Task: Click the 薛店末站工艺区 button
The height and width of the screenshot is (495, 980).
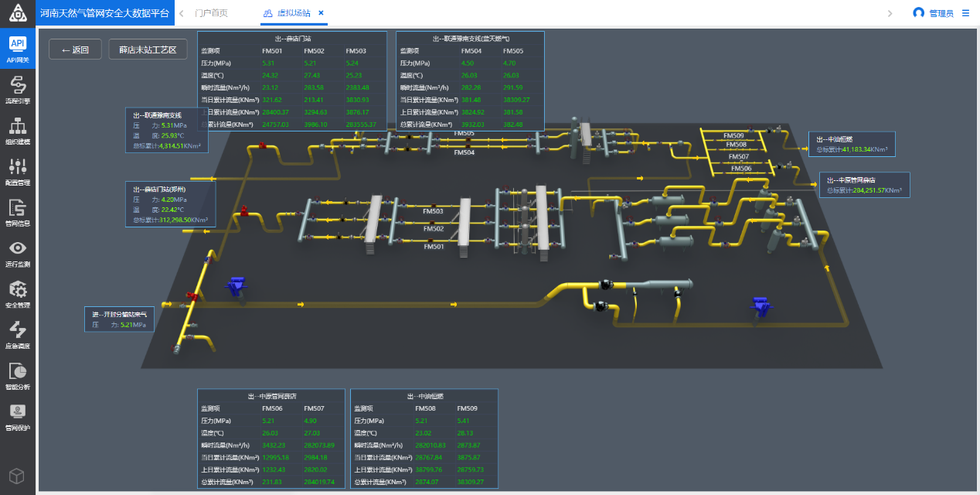Action: coord(148,49)
